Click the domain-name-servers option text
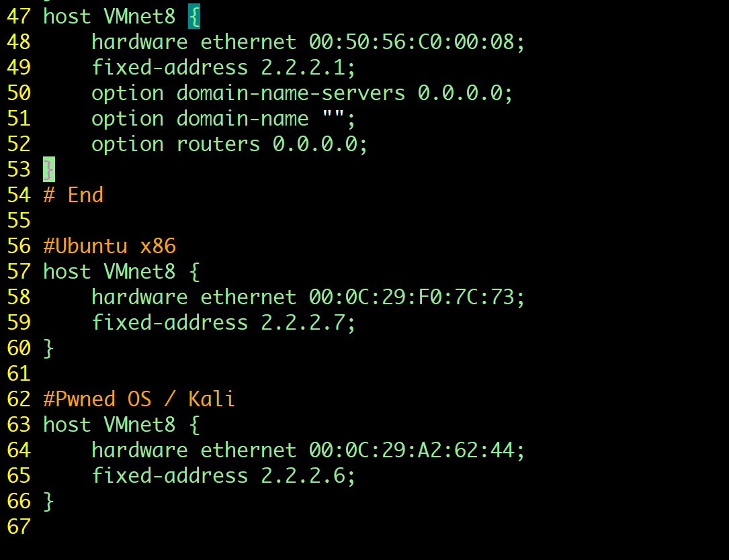Image resolution: width=729 pixels, height=560 pixels. tap(291, 93)
